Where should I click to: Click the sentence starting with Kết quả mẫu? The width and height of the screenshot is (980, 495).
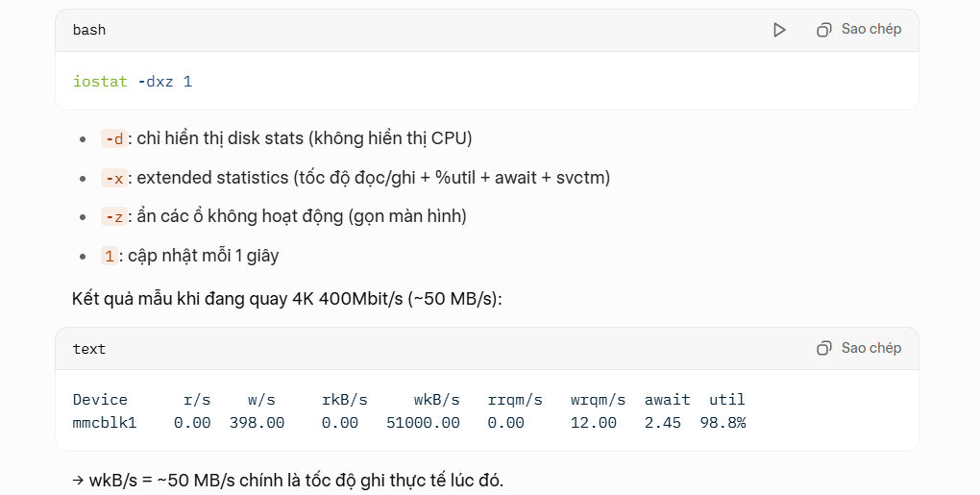(x=287, y=298)
